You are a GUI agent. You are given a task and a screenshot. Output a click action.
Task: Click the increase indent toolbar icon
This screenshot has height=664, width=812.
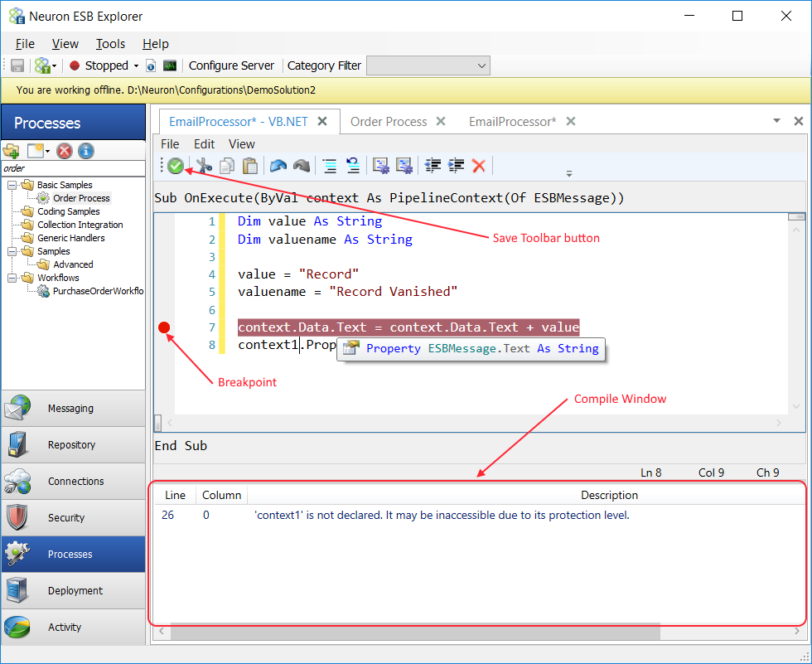pyautogui.click(x=456, y=166)
